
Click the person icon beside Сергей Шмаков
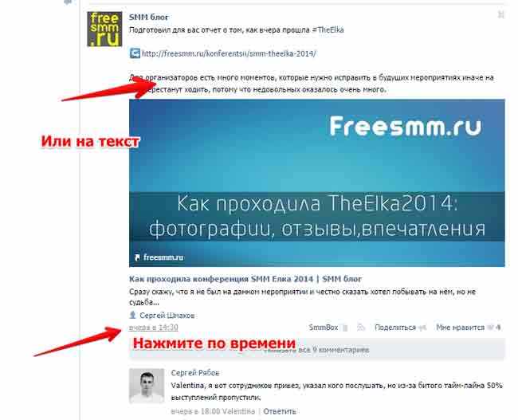click(133, 315)
